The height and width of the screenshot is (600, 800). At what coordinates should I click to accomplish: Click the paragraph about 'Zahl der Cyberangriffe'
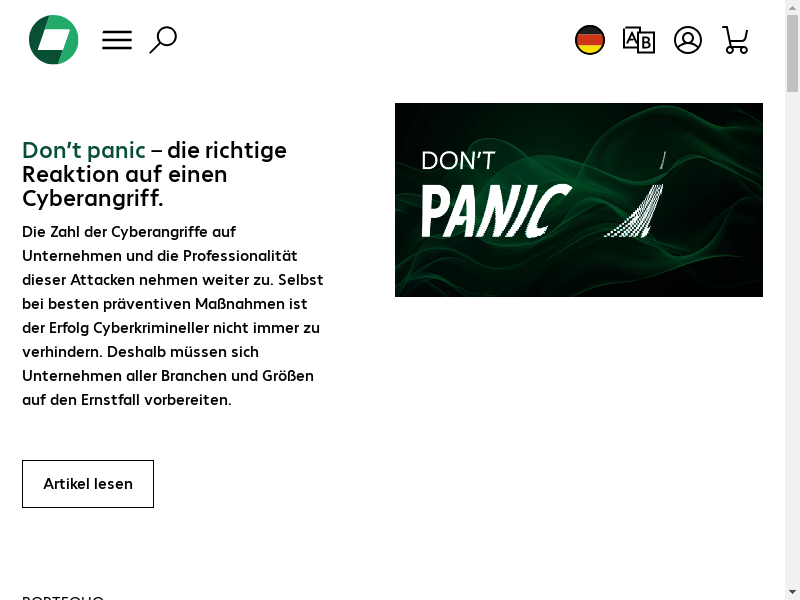click(172, 316)
